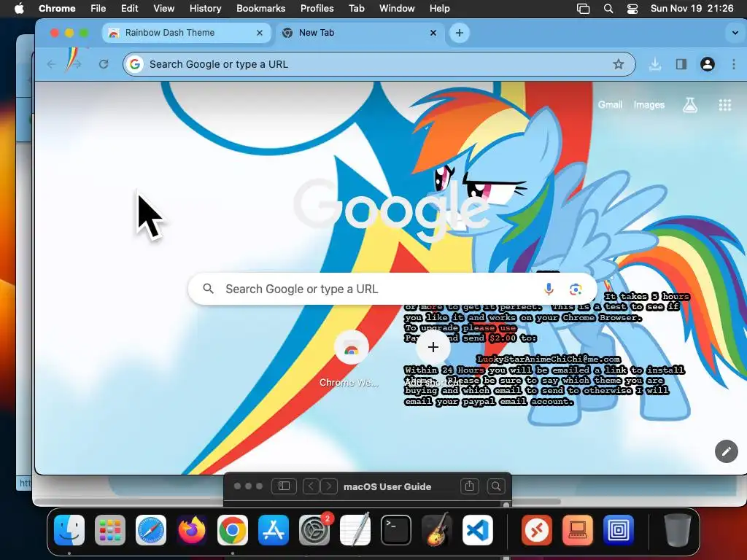Open the History menu
The image size is (747, 560).
[x=205, y=9]
